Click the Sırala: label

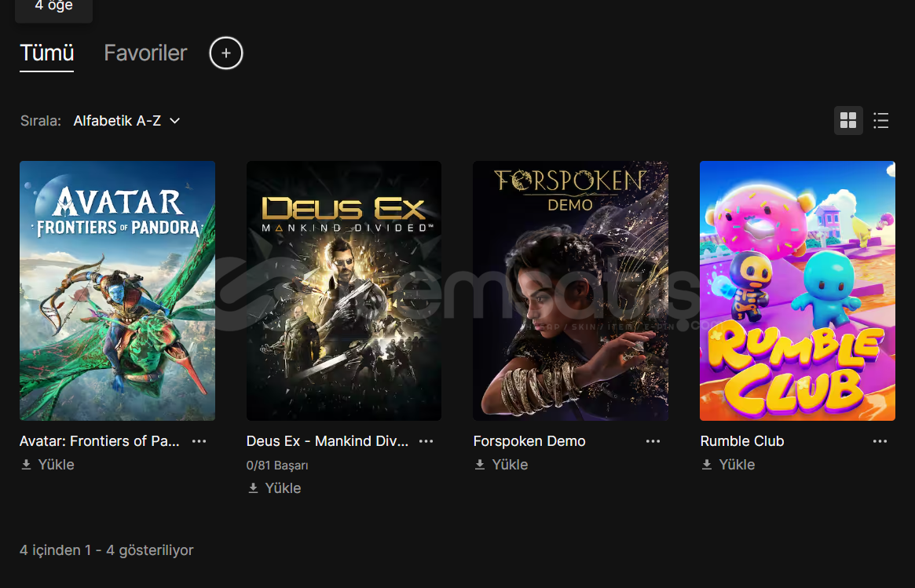pyautogui.click(x=41, y=121)
